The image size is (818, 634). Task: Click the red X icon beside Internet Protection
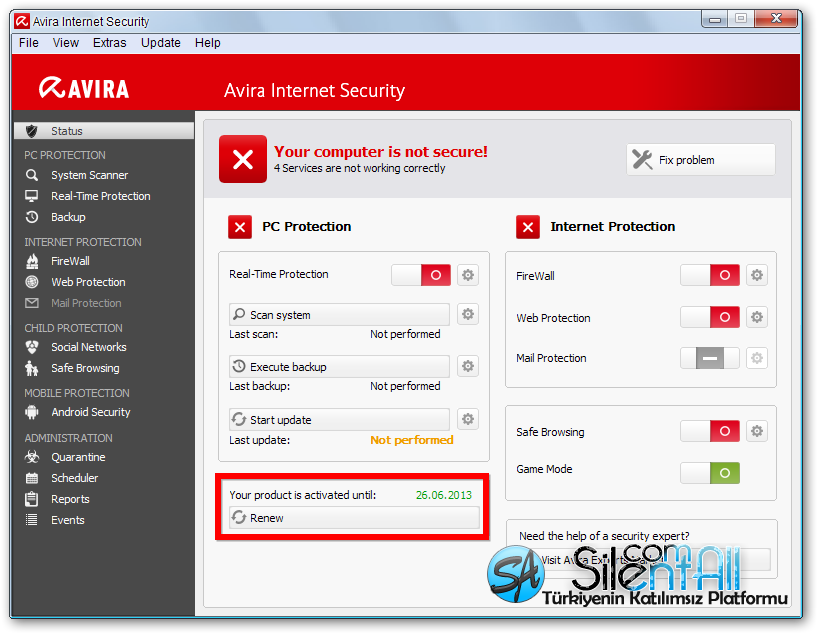point(528,227)
